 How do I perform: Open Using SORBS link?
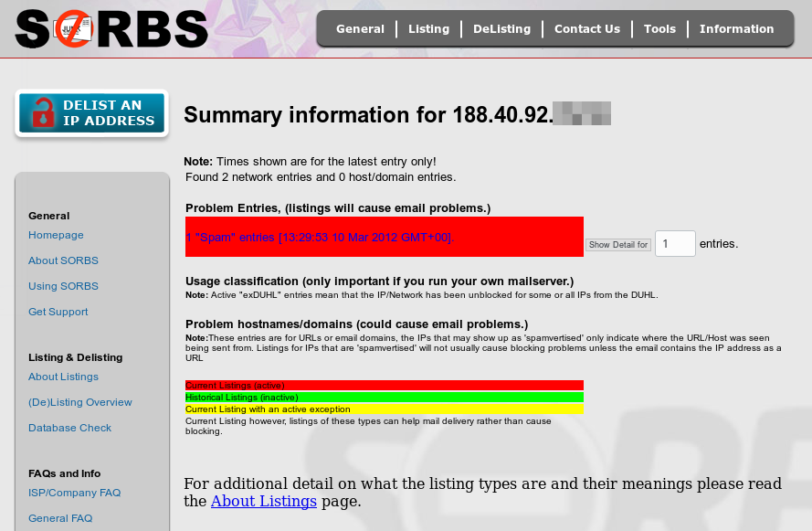[x=63, y=286]
